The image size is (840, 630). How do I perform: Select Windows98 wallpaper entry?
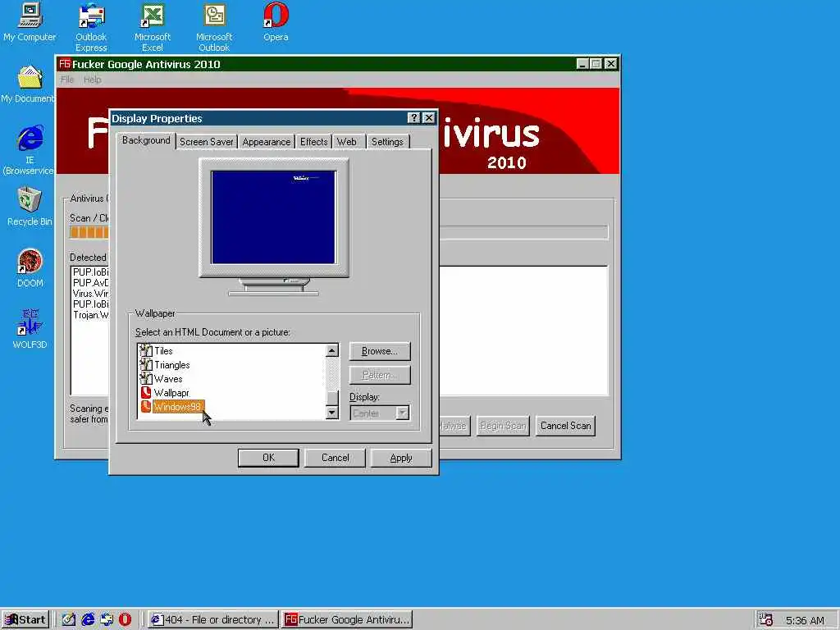(177, 407)
